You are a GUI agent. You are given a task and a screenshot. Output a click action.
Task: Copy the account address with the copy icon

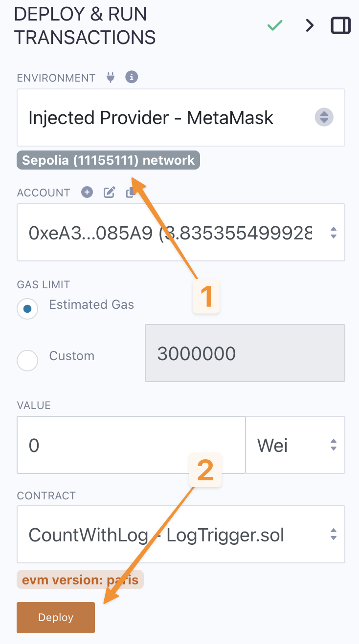(130, 193)
